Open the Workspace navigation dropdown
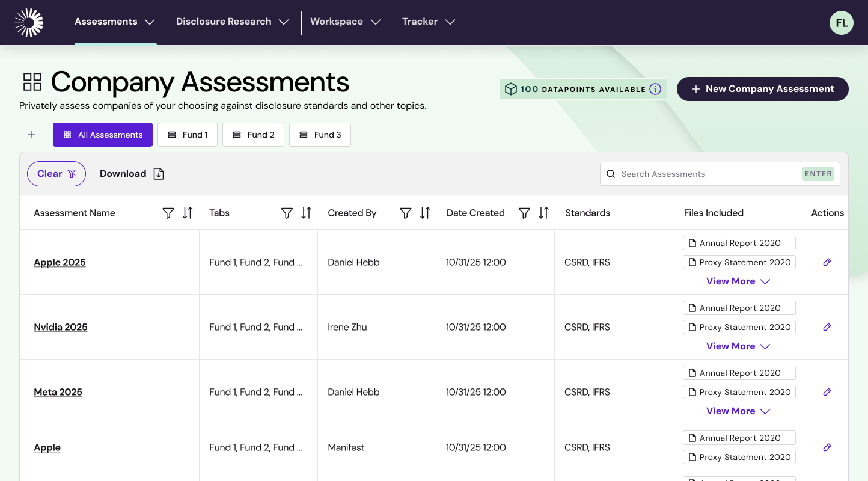 (x=345, y=22)
